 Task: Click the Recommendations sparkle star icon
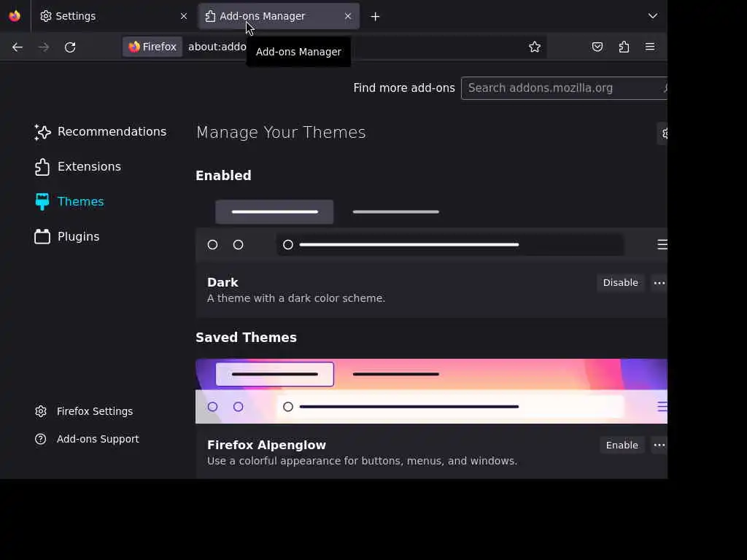[x=42, y=132]
